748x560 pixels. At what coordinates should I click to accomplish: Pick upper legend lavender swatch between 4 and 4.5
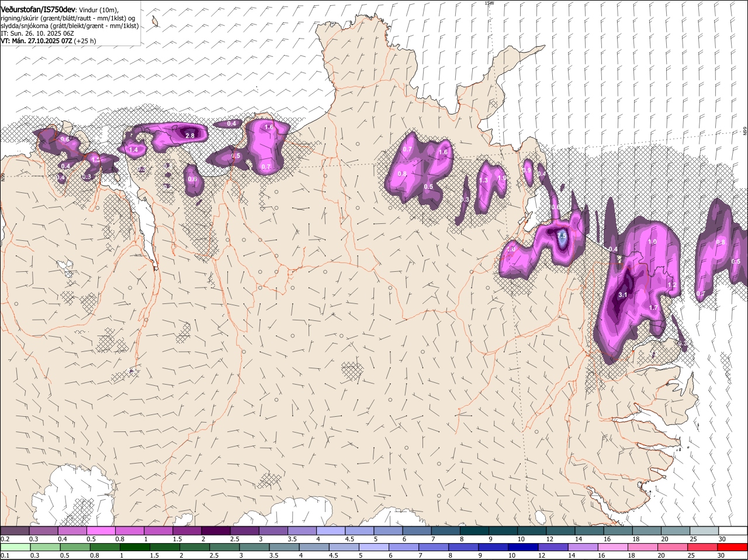(330, 530)
